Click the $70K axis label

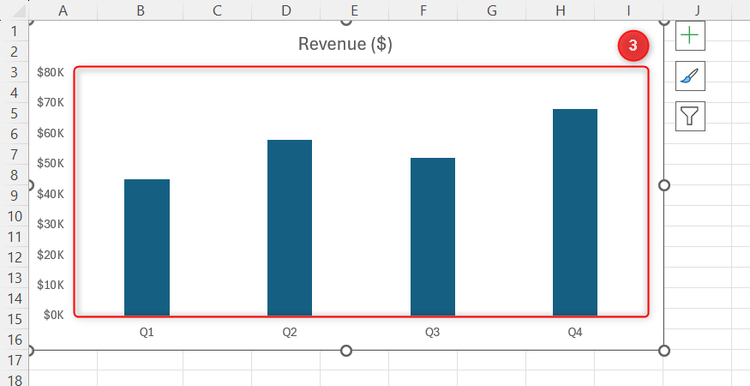(51, 102)
